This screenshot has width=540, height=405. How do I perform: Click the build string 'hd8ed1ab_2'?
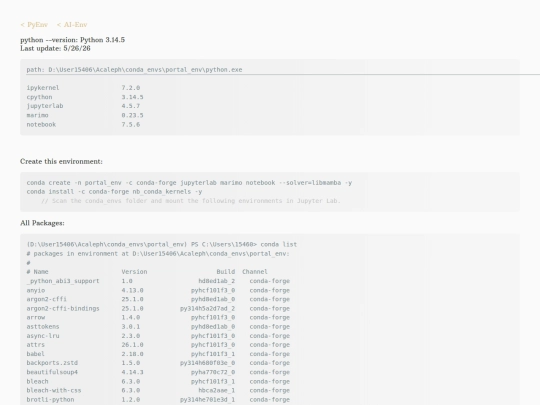pyautogui.click(x=217, y=281)
